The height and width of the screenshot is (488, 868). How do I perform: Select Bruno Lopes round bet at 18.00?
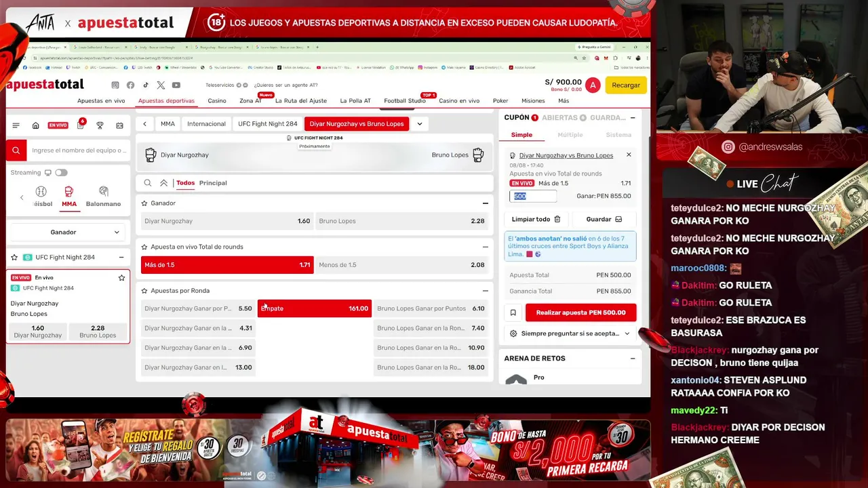[x=431, y=367]
